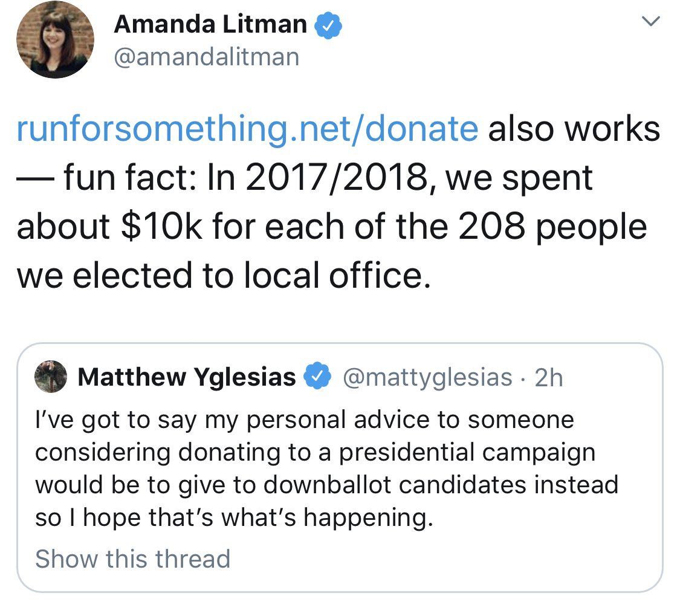Click Amanda Litman's blue verified badge
The width and height of the screenshot is (680, 616).
pyautogui.click(x=329, y=25)
